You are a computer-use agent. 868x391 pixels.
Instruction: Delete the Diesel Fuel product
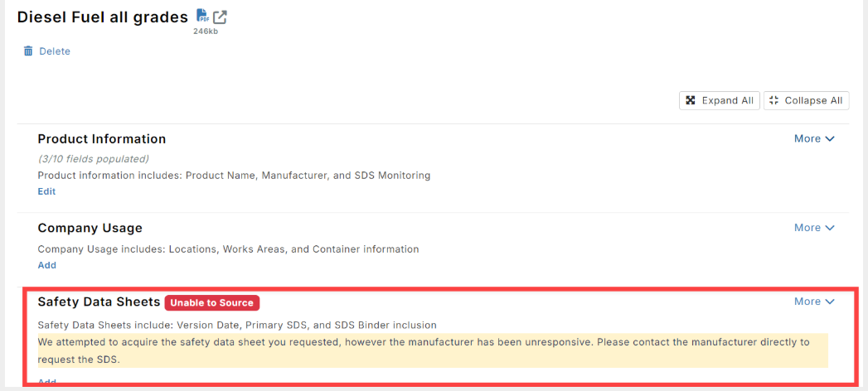[47, 51]
